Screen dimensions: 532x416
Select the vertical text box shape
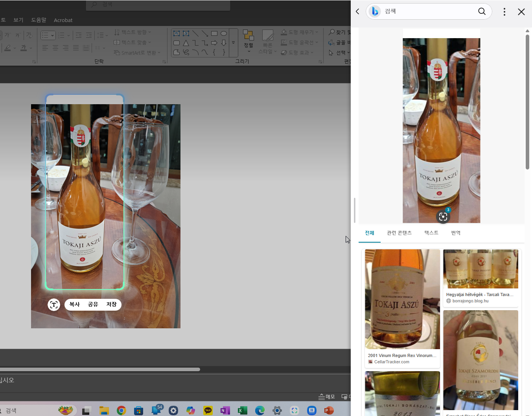[186, 33]
